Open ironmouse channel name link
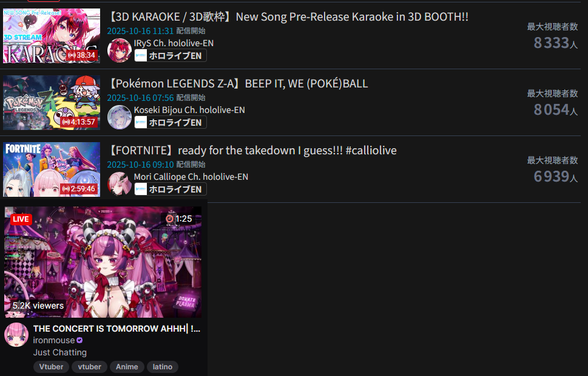The width and height of the screenshot is (588, 376). click(x=54, y=340)
